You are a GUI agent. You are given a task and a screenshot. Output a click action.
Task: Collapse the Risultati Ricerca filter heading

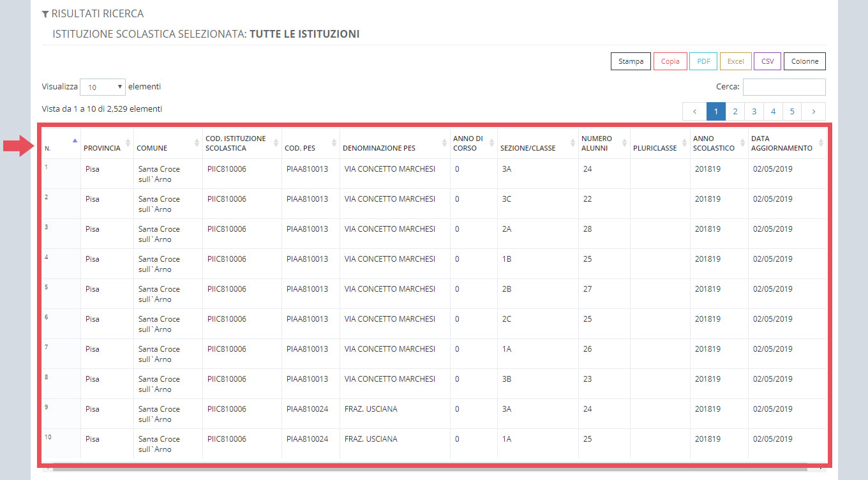click(93, 13)
